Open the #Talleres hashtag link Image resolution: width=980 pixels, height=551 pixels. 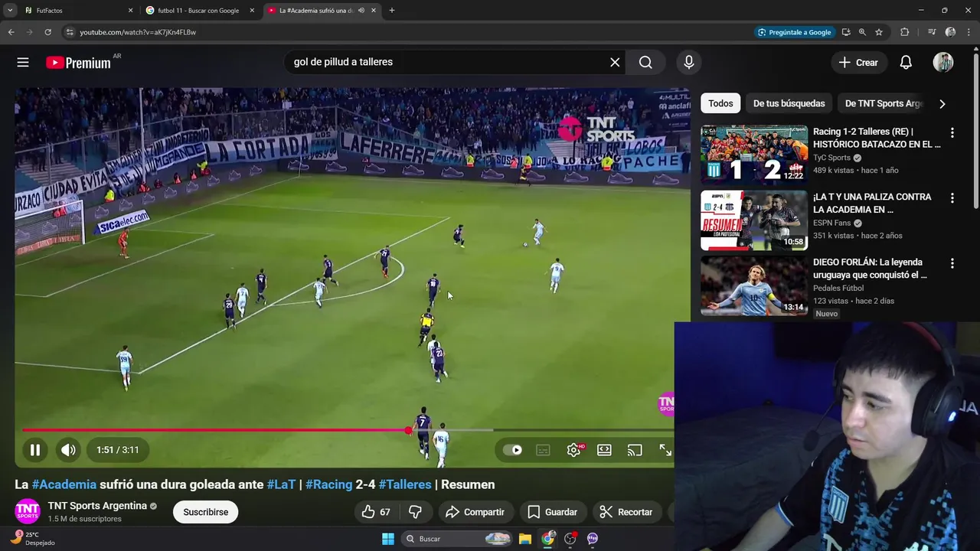click(405, 484)
